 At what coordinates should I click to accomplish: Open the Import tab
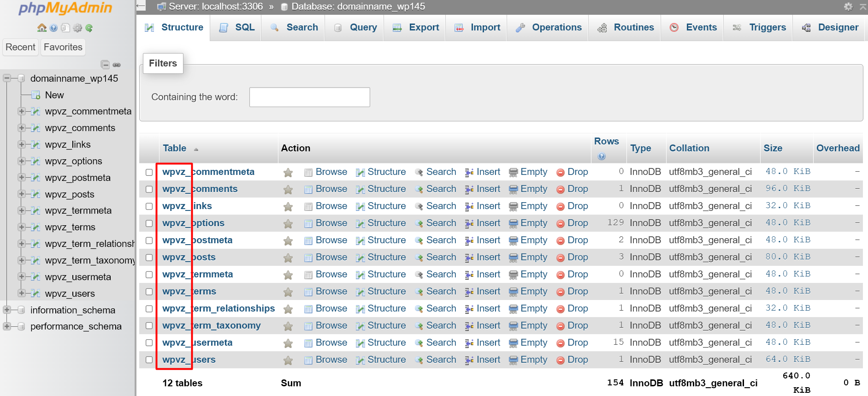[476, 28]
